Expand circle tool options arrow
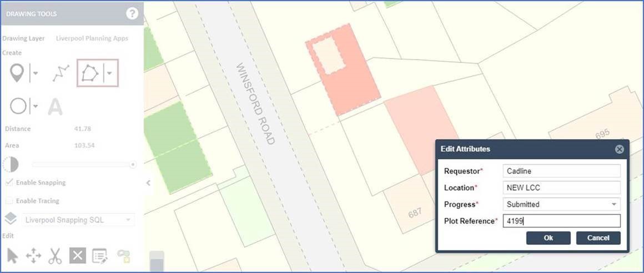 pyautogui.click(x=36, y=106)
